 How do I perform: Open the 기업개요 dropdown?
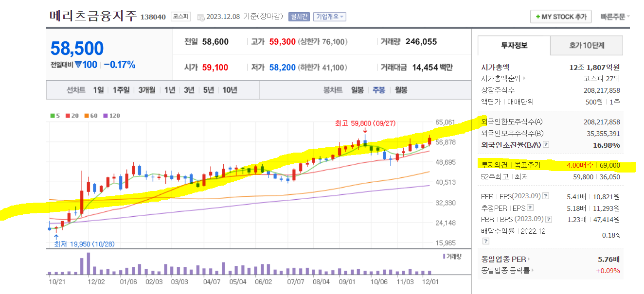[x=329, y=17]
